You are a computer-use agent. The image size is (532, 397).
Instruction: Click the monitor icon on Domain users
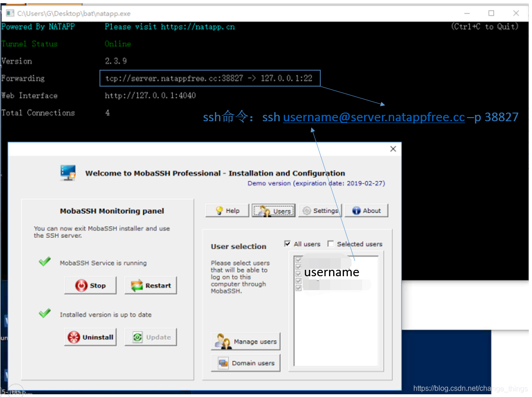coord(223,363)
